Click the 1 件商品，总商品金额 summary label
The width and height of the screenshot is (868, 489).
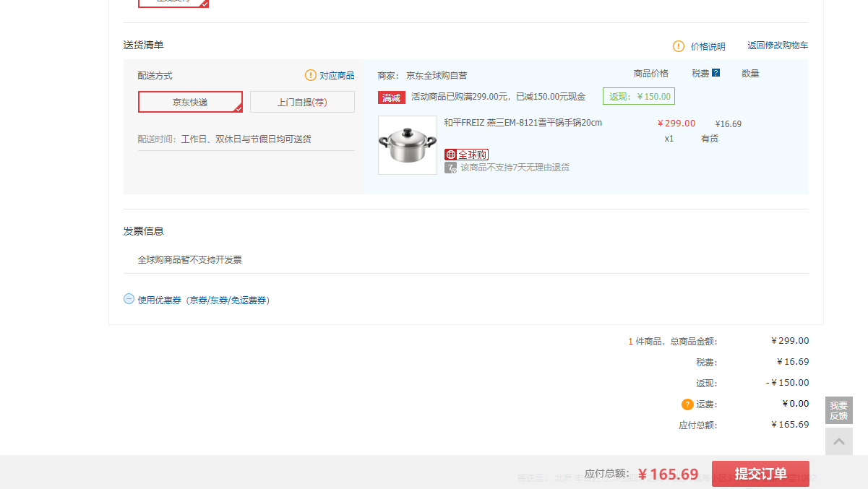point(673,342)
